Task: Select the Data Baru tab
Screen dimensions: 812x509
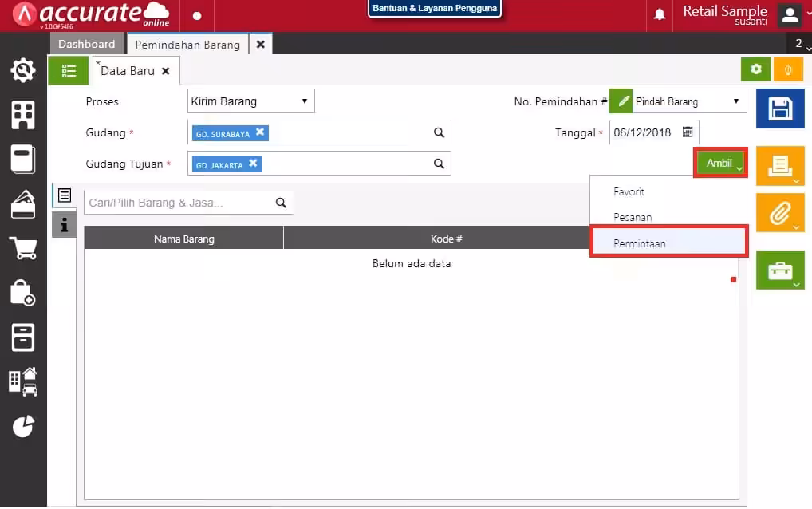Action: (x=128, y=71)
